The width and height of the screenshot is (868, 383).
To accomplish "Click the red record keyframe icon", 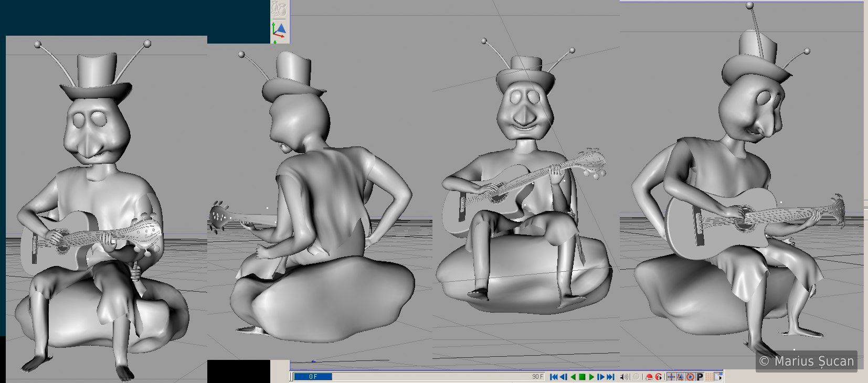I will click(649, 377).
